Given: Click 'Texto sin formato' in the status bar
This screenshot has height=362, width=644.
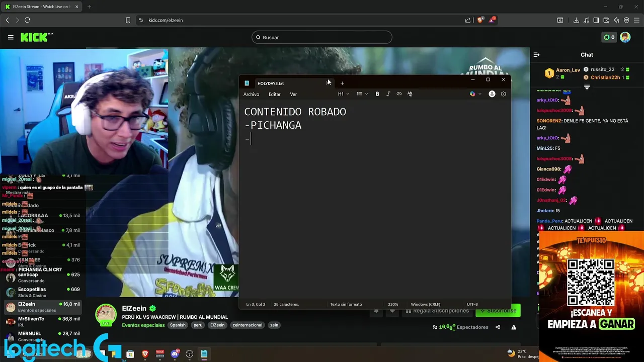Looking at the screenshot, I should tap(346, 304).
